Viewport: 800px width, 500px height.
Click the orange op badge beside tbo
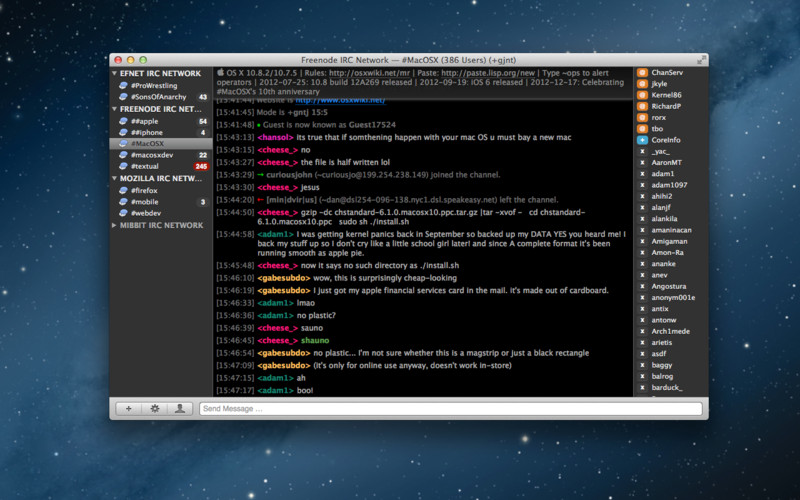pos(642,129)
